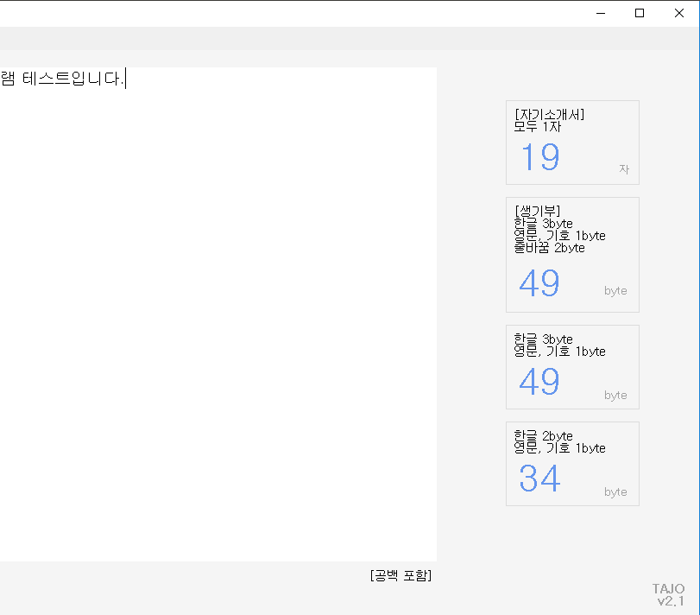700x615 pixels.
Task: Select the [생기부] byte count card
Action: pos(572,255)
